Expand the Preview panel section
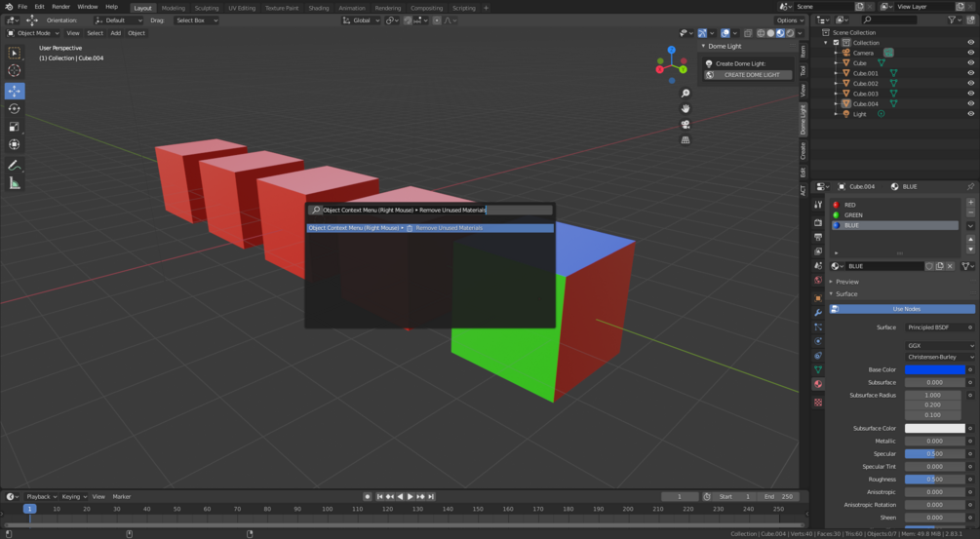Viewport: 980px width, 539px height. tap(846, 282)
